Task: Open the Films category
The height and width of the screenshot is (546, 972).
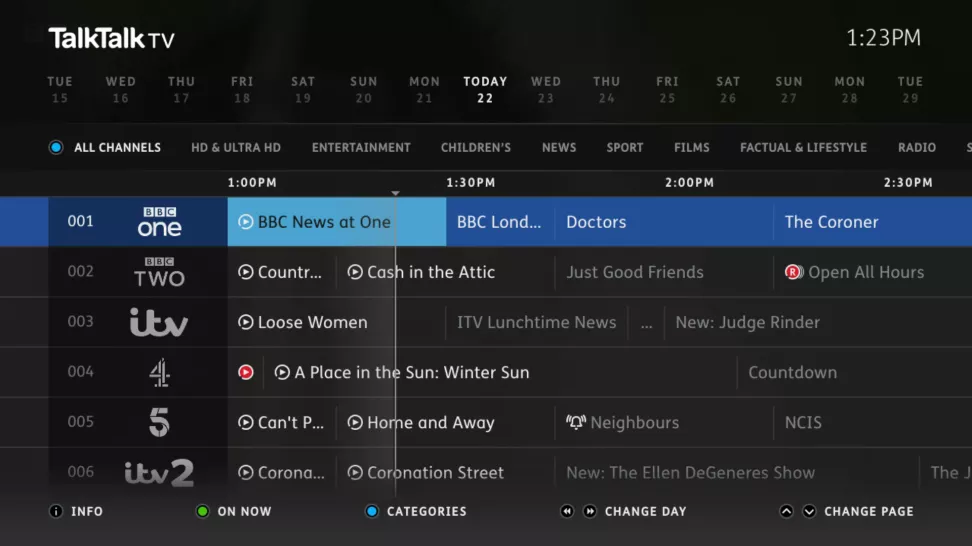Action: coord(692,148)
